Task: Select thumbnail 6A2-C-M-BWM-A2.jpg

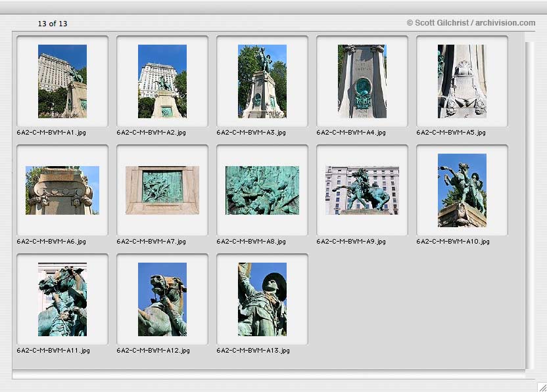Action: click(162, 81)
